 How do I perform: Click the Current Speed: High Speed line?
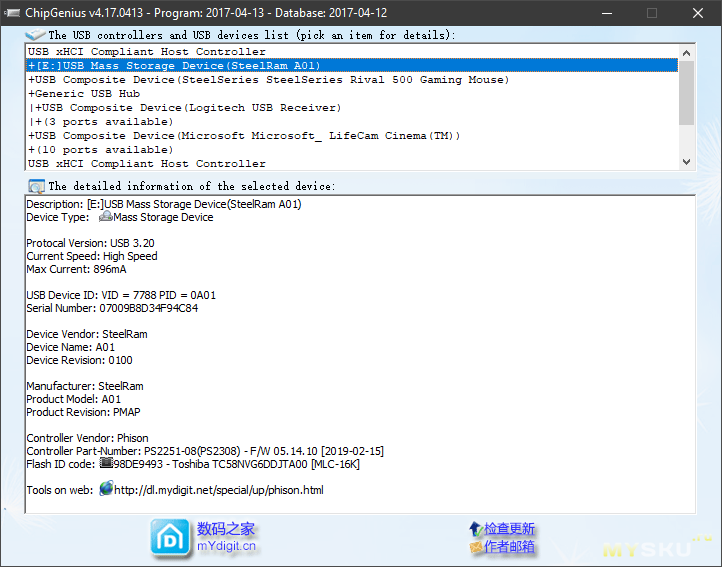click(92, 256)
